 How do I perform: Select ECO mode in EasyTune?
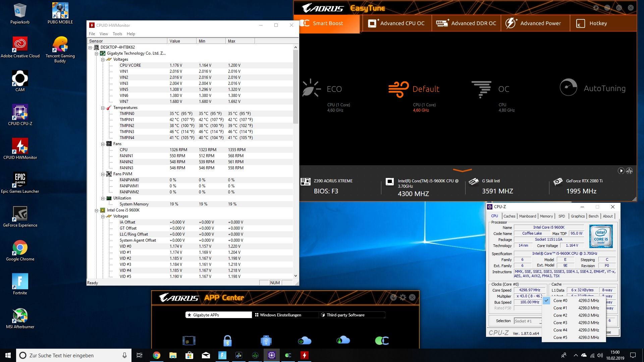click(322, 89)
